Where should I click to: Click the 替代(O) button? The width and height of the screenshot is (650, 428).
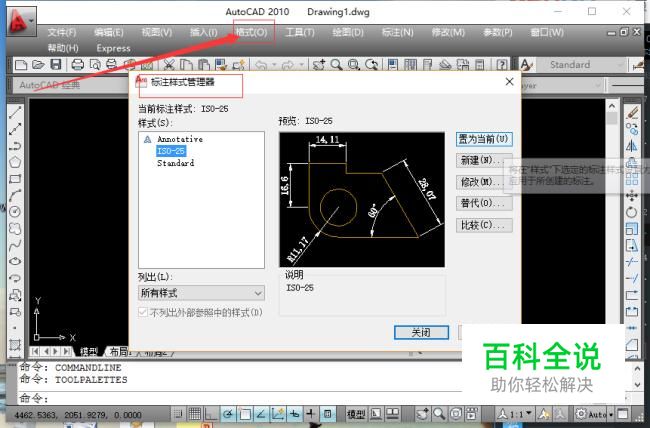[x=484, y=203]
